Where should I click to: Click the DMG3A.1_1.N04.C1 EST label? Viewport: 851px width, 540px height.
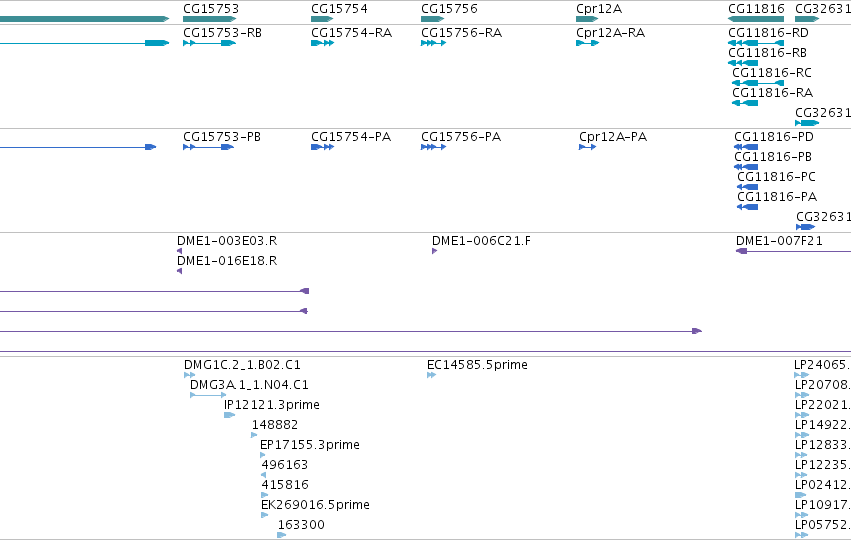[249, 385]
